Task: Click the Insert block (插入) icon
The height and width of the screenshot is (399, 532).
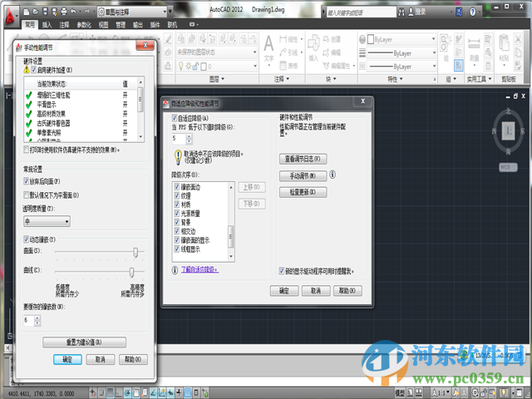Action: pos(313,43)
